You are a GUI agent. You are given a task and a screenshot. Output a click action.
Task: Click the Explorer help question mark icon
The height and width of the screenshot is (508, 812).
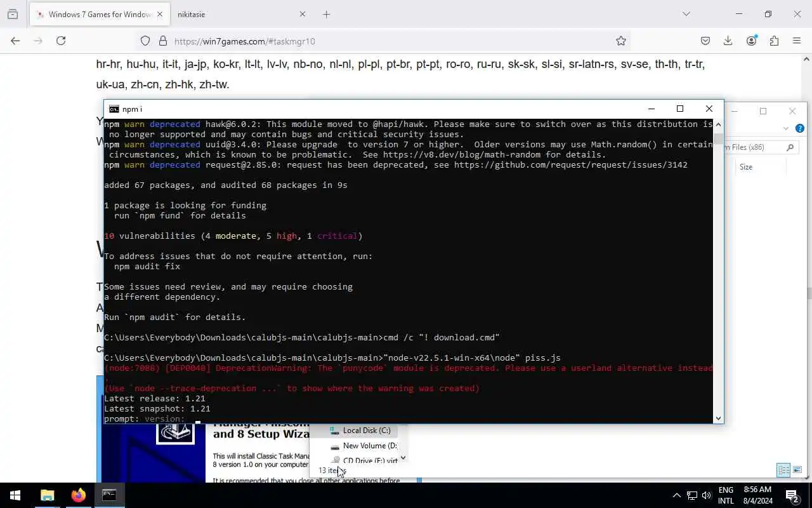[x=800, y=128]
